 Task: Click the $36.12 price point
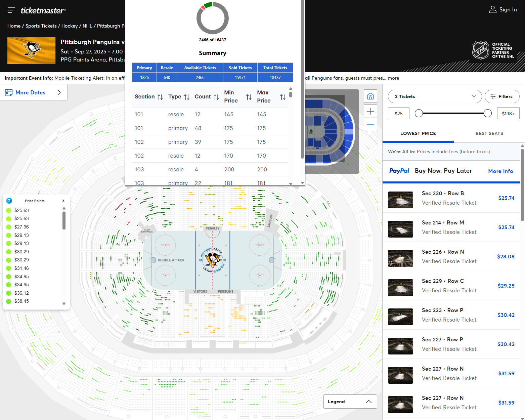coord(21,293)
